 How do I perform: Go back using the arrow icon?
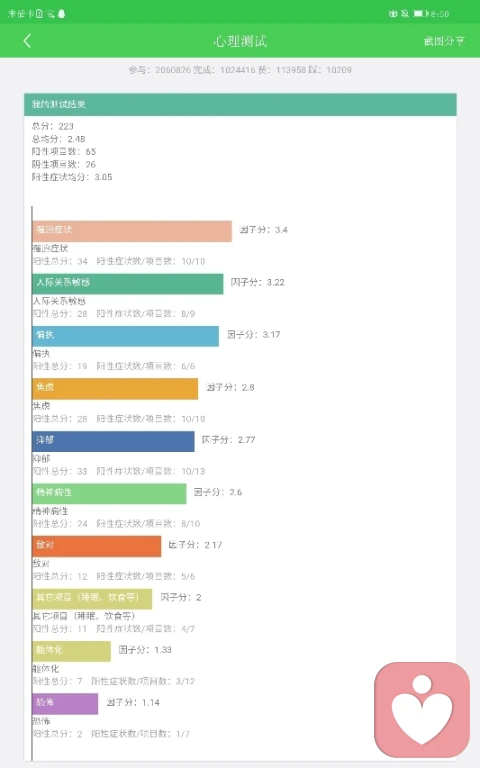click(x=27, y=41)
